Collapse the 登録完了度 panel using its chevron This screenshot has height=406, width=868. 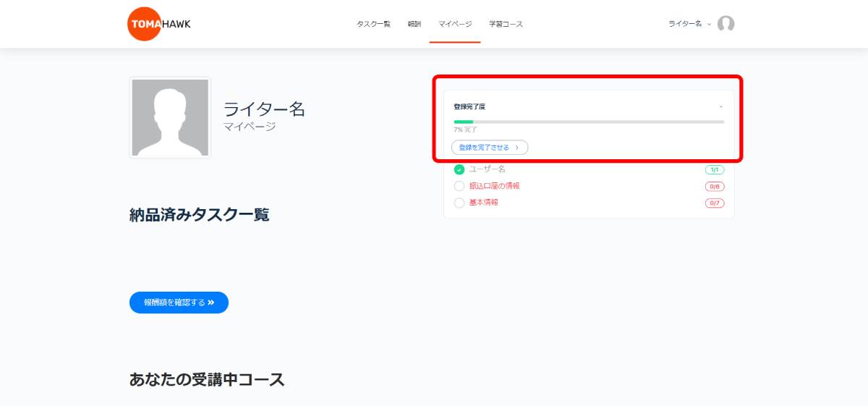pos(720,106)
